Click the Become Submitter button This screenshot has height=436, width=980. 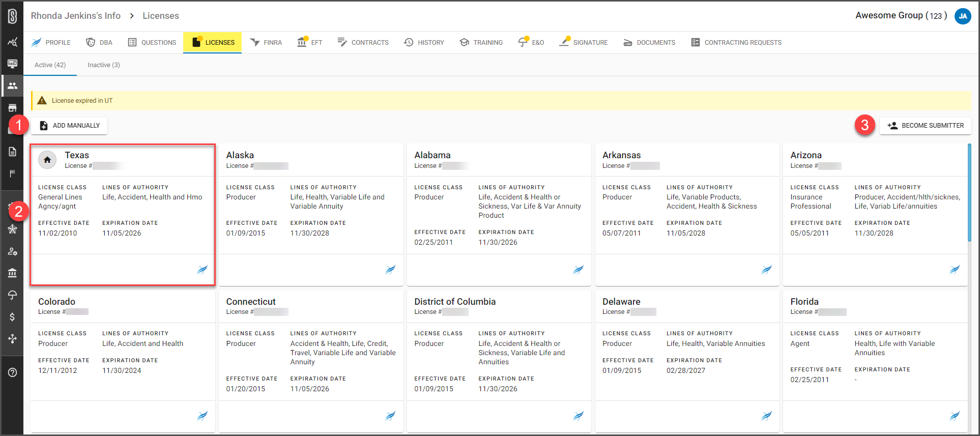click(926, 126)
